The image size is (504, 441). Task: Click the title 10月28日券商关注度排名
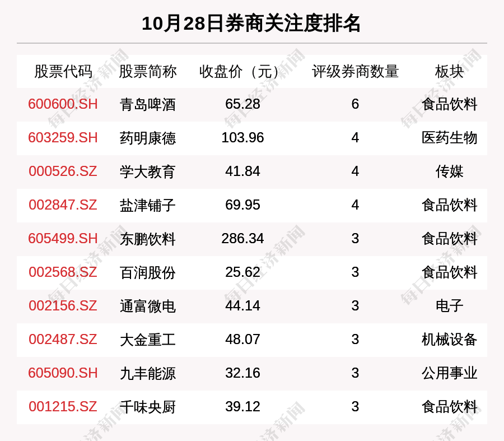pyautogui.click(x=252, y=24)
